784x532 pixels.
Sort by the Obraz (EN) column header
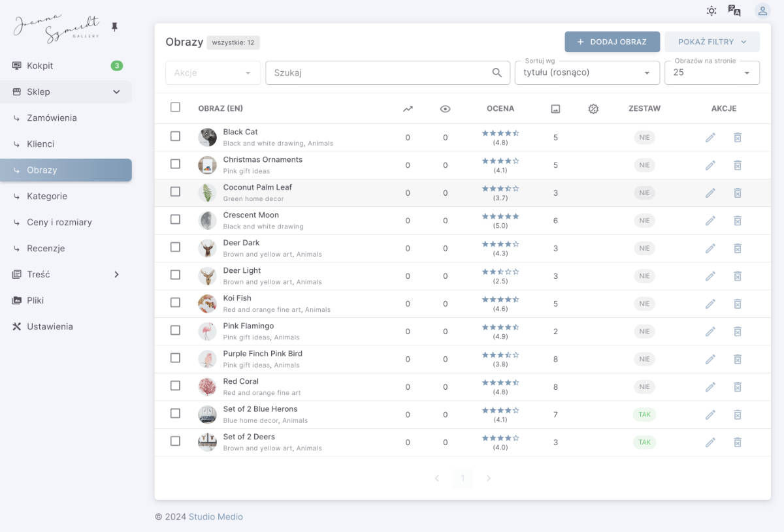point(221,108)
